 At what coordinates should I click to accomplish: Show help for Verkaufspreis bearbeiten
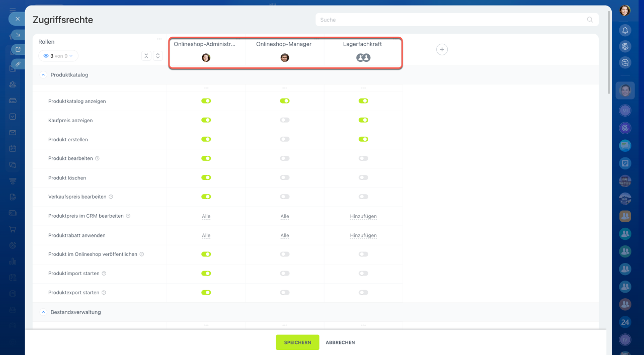pos(111,197)
